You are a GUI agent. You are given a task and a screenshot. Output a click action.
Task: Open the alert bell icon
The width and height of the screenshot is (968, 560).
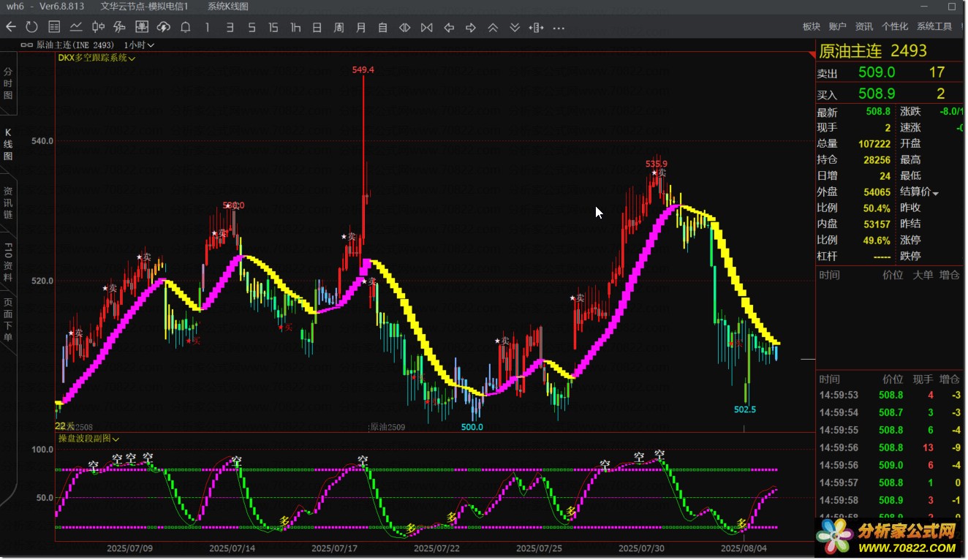186,27
